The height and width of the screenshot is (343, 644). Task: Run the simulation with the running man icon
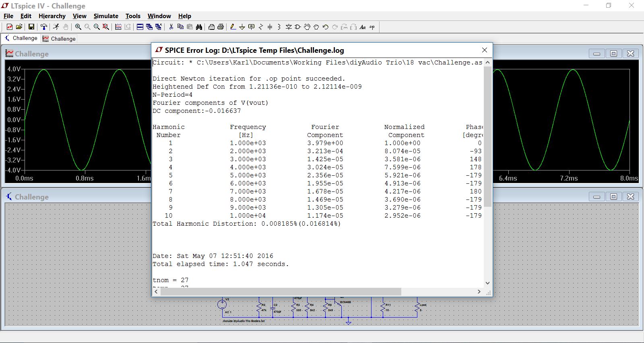[x=56, y=27]
